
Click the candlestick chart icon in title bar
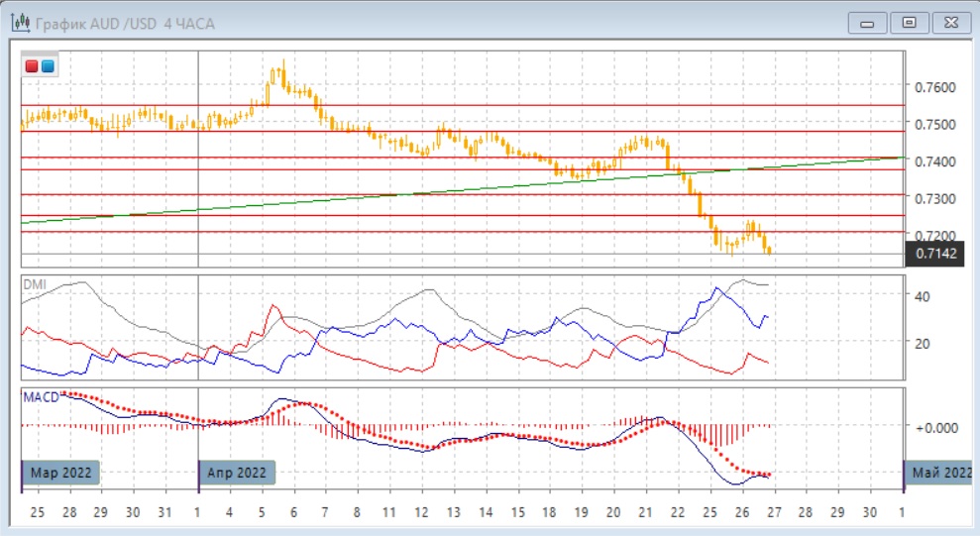pyautogui.click(x=19, y=21)
